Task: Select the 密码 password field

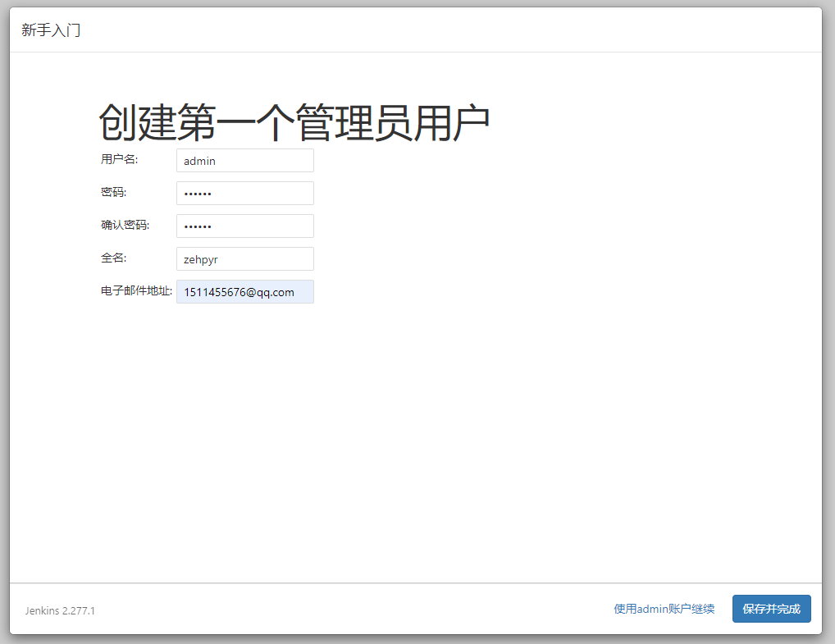Action: pyautogui.click(x=244, y=193)
